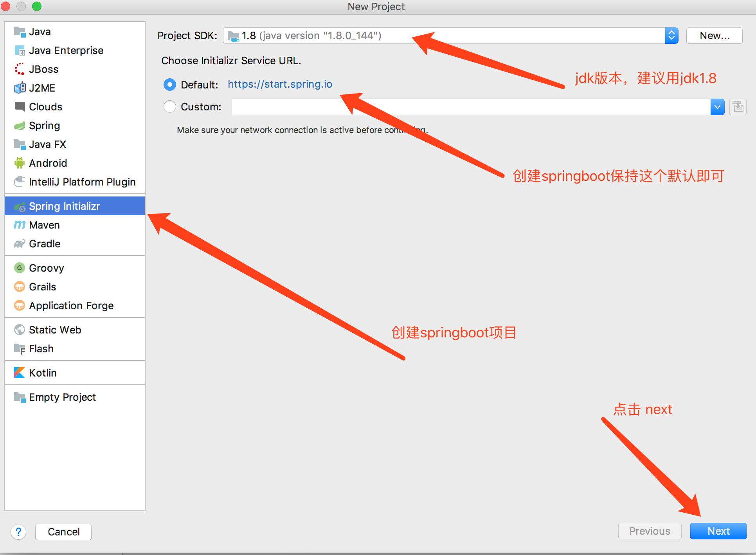The width and height of the screenshot is (756, 555).
Task: Expand the Custom URL dropdown arrow
Action: pyautogui.click(x=717, y=107)
